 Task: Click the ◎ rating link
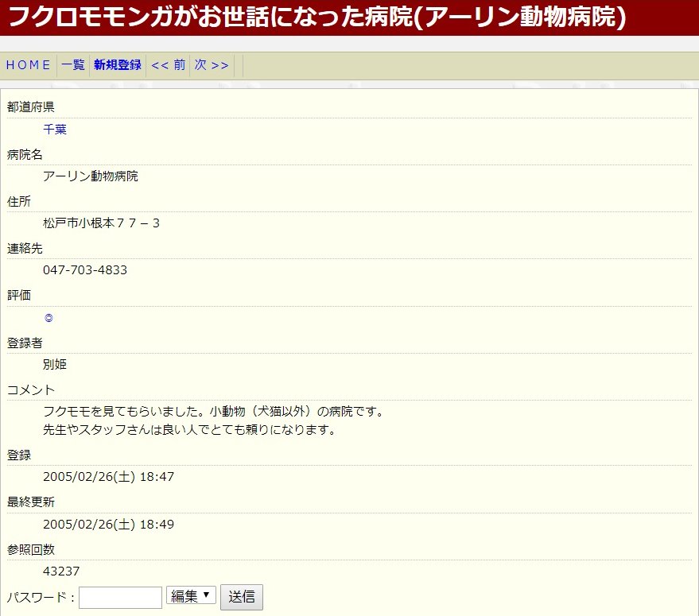[x=49, y=318]
